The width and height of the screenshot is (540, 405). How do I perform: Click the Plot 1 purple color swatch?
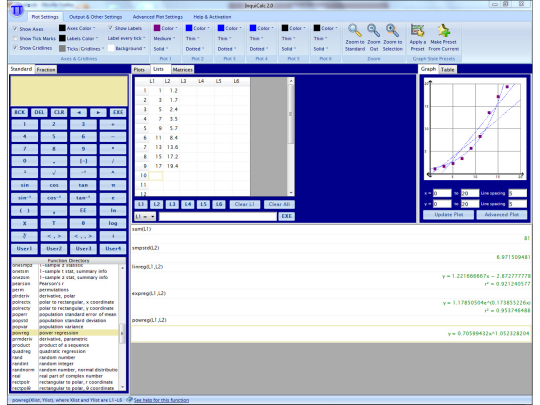coord(157,28)
